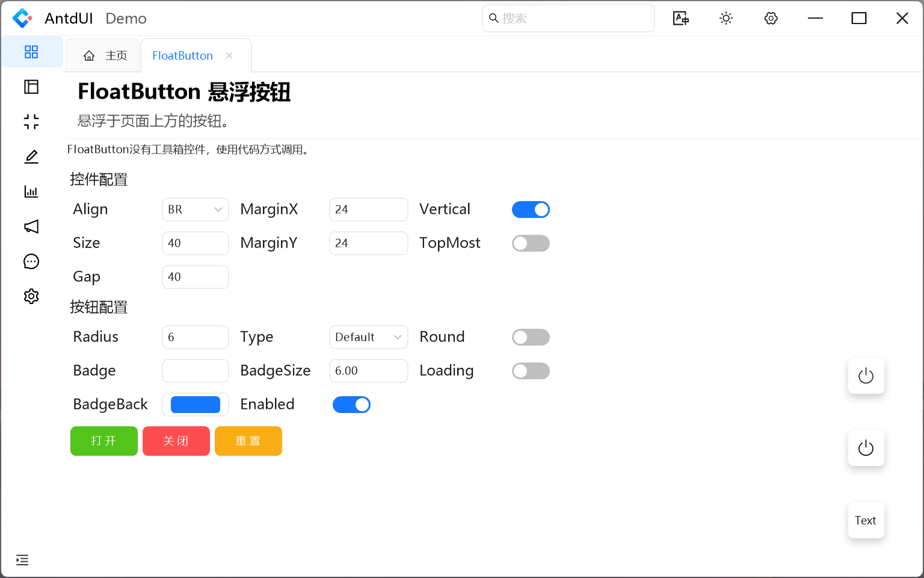Click the top power float button
The image size is (924, 578).
[866, 376]
